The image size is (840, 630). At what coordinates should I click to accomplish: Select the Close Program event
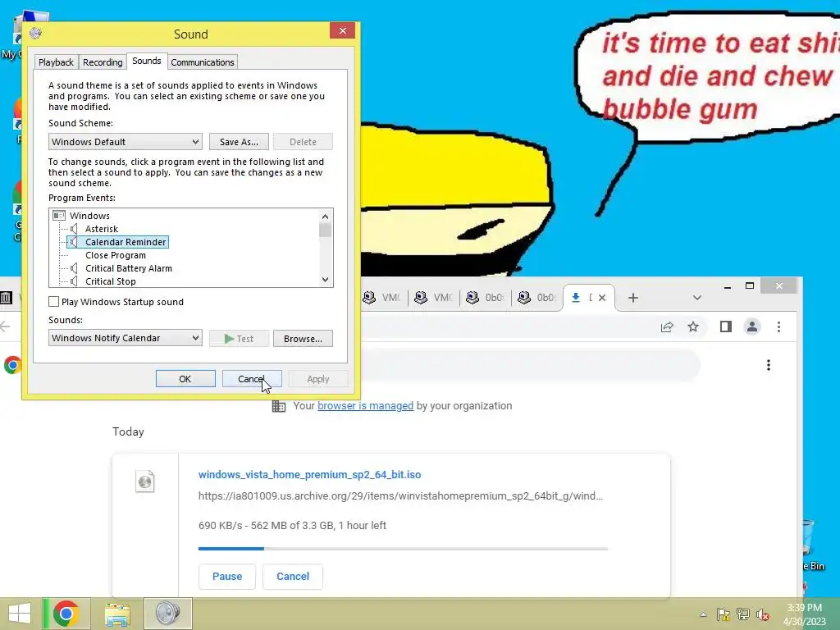(x=115, y=255)
